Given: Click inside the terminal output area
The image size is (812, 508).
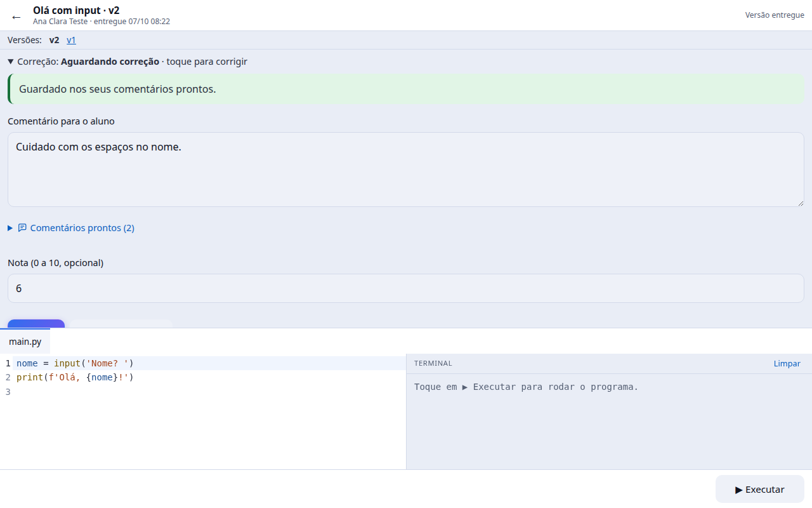Looking at the screenshot, I should pyautogui.click(x=609, y=422).
